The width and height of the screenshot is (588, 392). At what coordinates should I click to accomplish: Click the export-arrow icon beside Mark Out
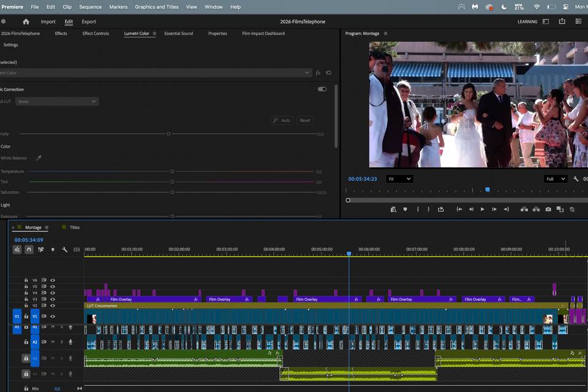(440, 209)
